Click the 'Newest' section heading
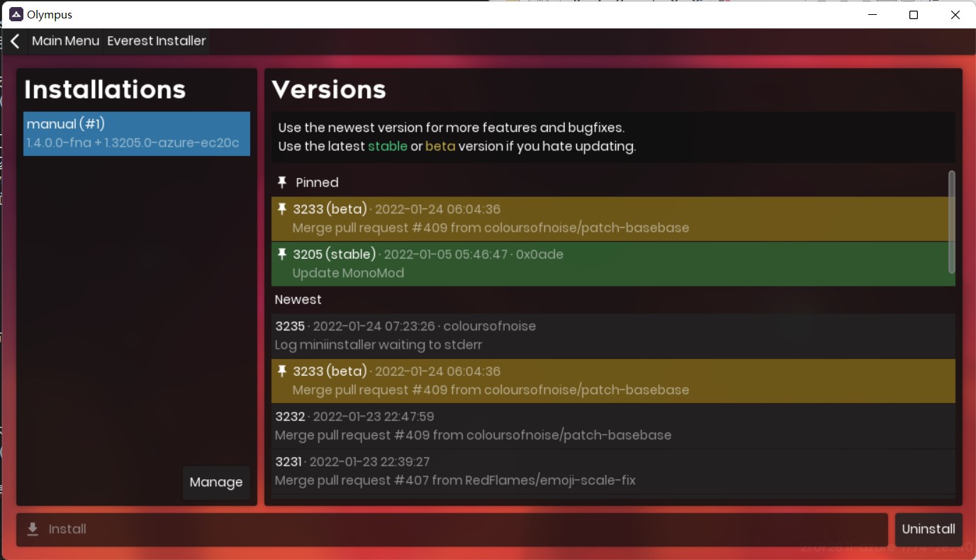The width and height of the screenshot is (976, 560). 298,300
